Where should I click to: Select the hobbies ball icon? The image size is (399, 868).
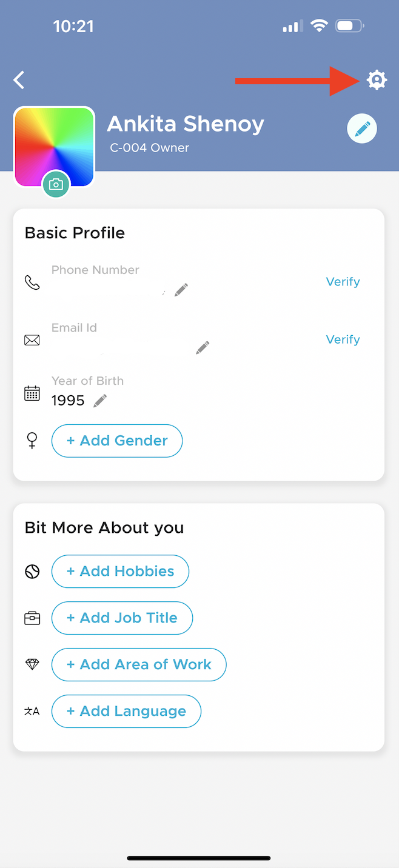pos(32,571)
